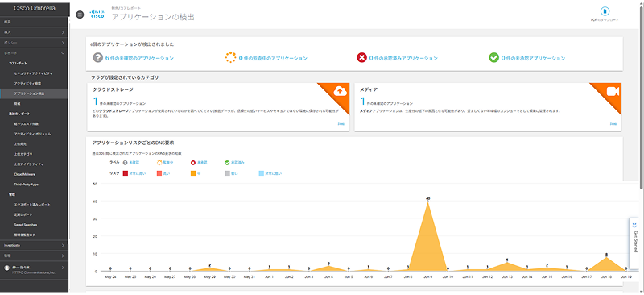Open Cloud Malware report

25,174
